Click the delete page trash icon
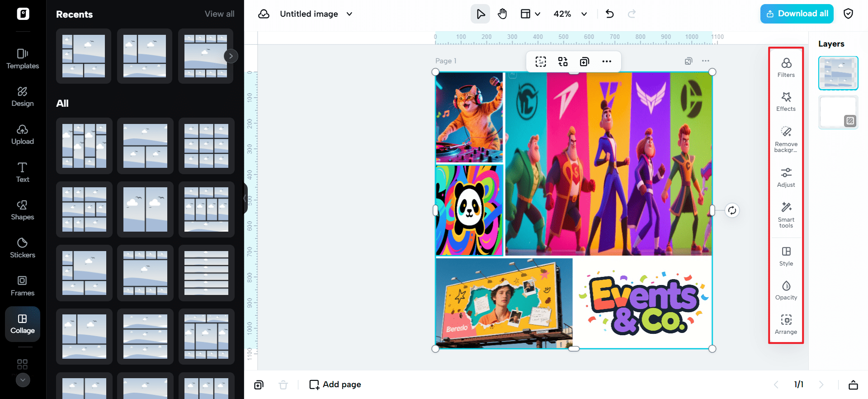The width and height of the screenshot is (868, 399). (x=283, y=385)
